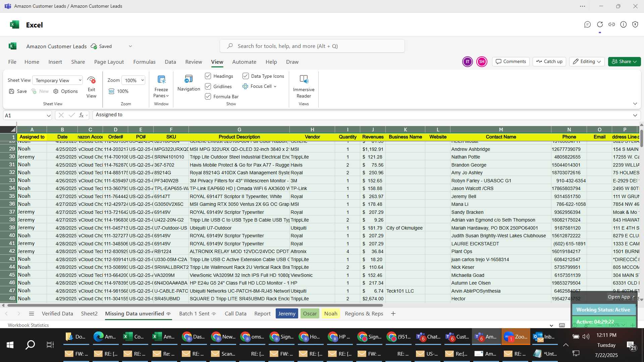Viewport: 644px width, 362px height.
Task: Copy link icon in Teams header
Action: pyautogui.click(x=612, y=24)
